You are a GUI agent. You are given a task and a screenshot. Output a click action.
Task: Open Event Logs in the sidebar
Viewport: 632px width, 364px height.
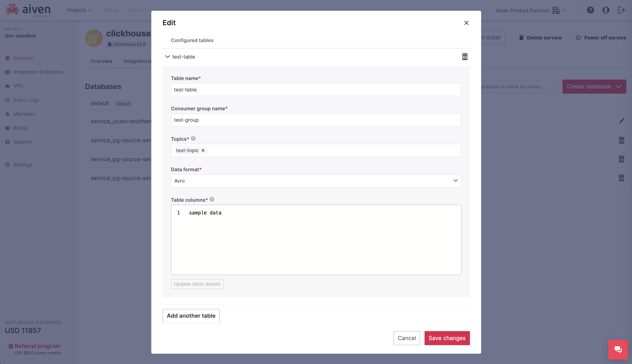pyautogui.click(x=26, y=100)
